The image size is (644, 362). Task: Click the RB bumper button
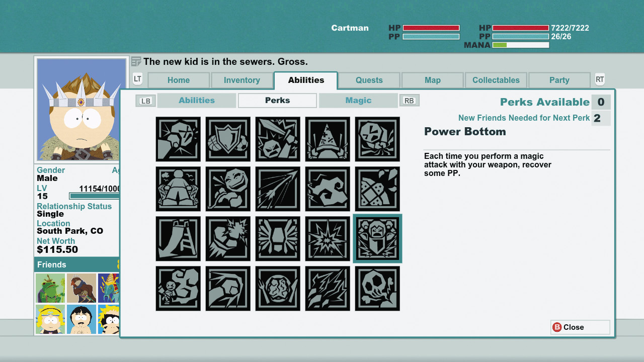pos(410,101)
